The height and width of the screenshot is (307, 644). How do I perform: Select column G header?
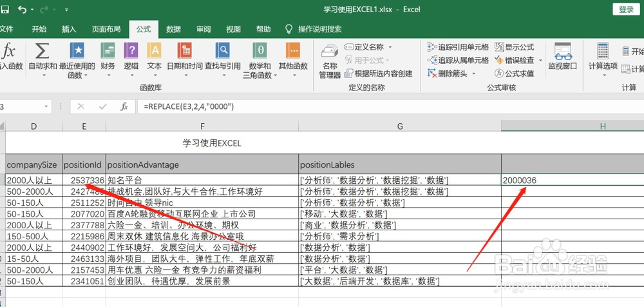(400, 126)
